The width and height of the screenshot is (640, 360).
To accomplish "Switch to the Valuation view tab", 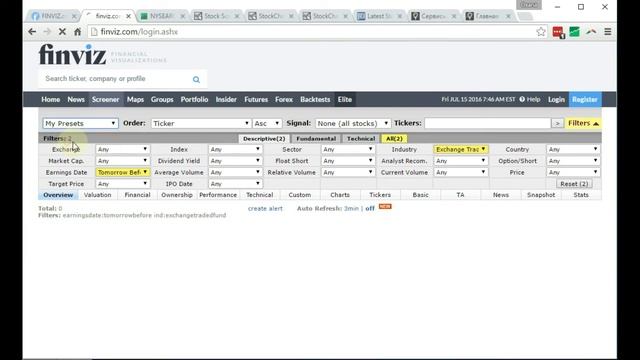I will pyautogui.click(x=98, y=195).
